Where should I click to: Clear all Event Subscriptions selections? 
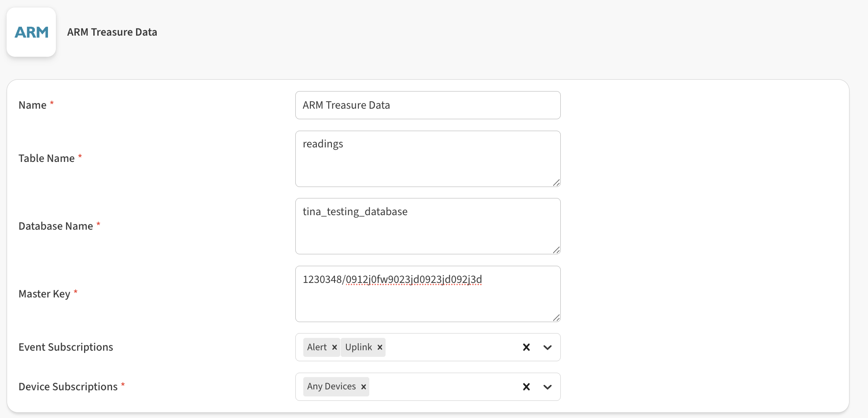[526, 347]
